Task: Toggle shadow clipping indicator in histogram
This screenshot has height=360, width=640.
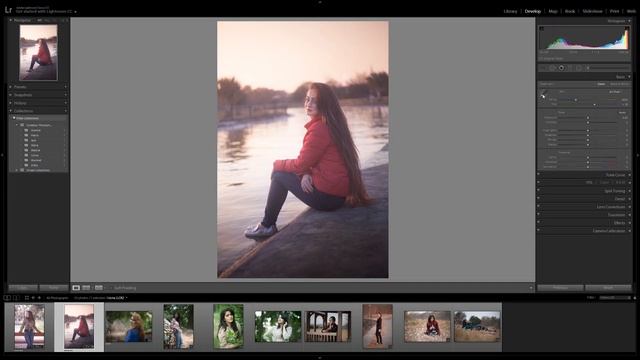Action: tap(542, 29)
